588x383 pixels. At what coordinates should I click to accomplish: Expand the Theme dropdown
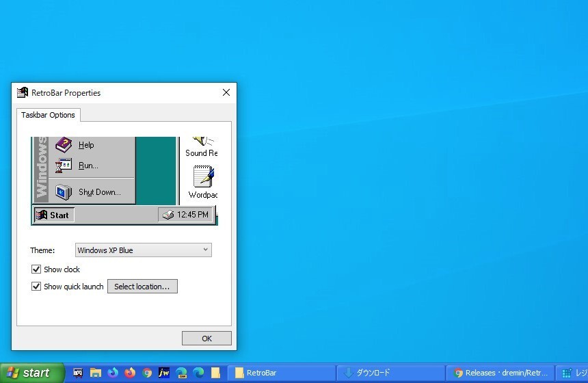pyautogui.click(x=143, y=250)
